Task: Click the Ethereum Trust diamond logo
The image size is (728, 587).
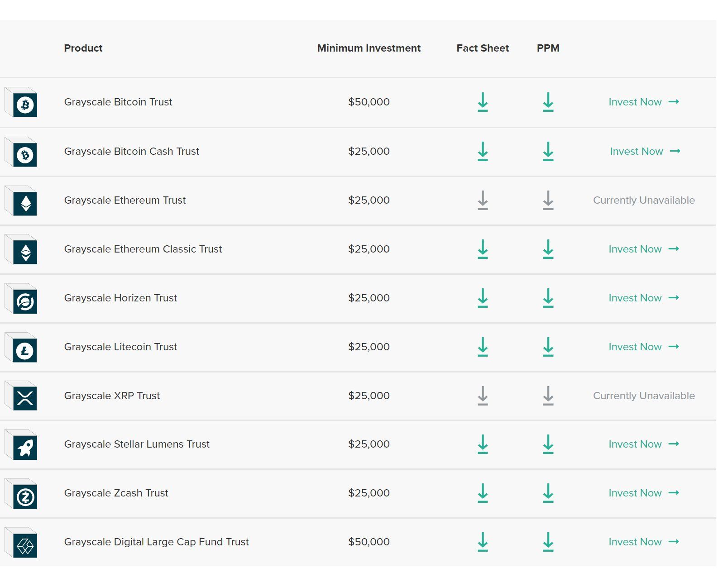Action: tap(21, 200)
